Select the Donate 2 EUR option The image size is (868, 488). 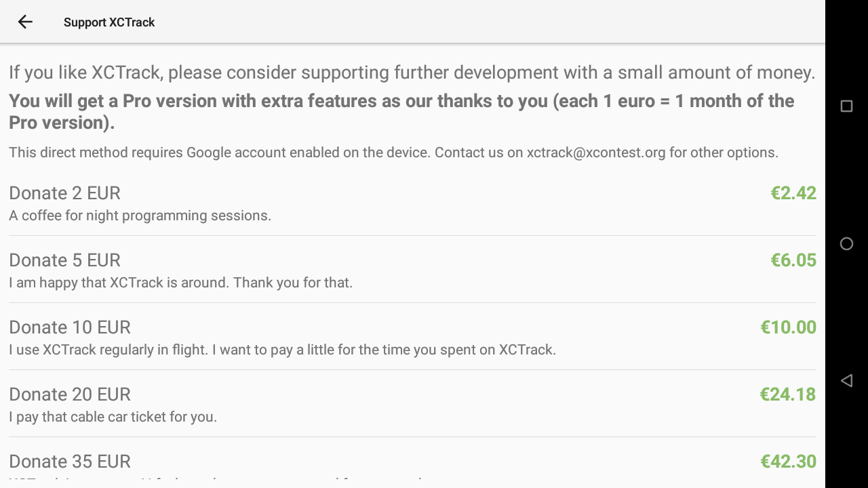(x=412, y=203)
